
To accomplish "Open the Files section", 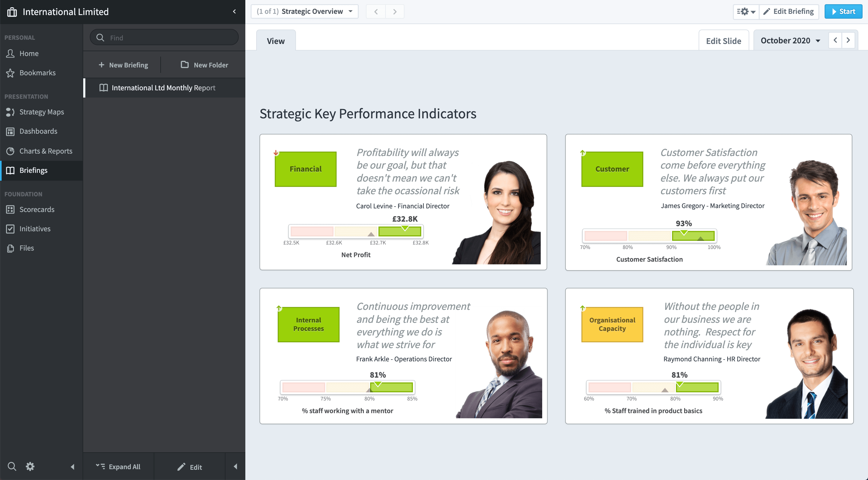I will coord(42,248).
